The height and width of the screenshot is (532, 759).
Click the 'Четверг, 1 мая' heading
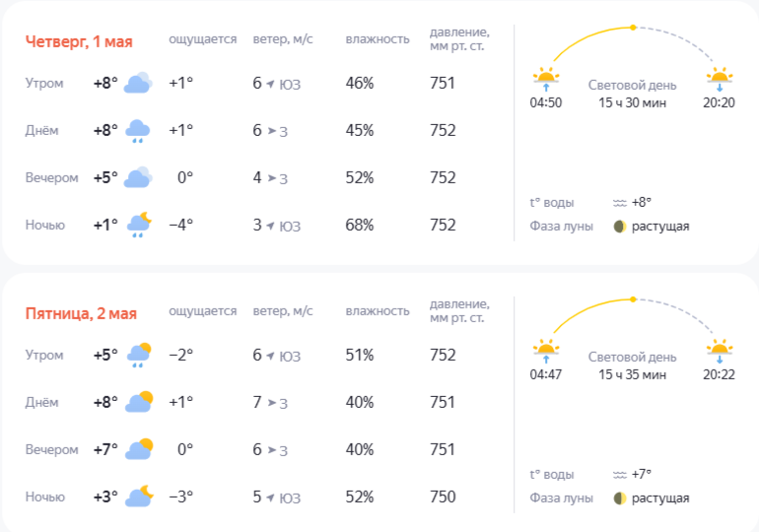[x=79, y=41]
